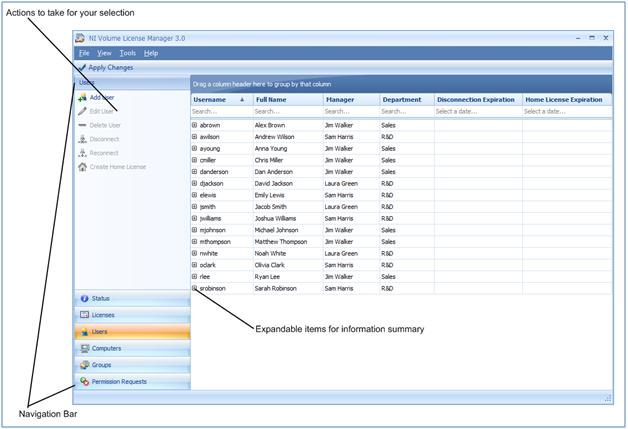Image resolution: width=628 pixels, height=429 pixels.
Task: Click the Permission Requests icon
Action: [x=85, y=381]
